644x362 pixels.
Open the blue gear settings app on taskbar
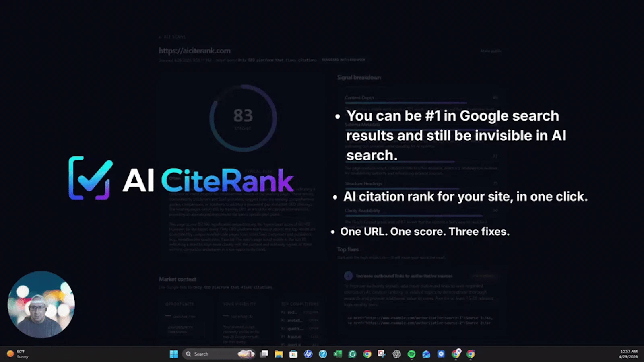441,354
